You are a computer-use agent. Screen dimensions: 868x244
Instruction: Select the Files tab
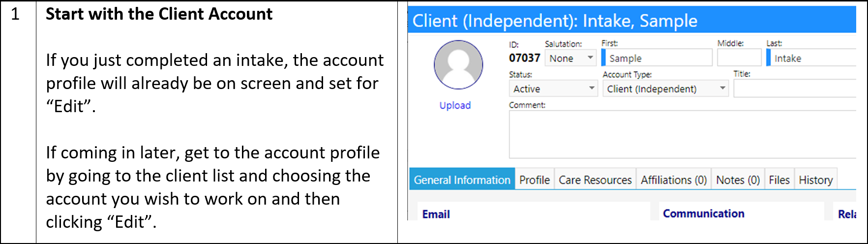click(779, 180)
